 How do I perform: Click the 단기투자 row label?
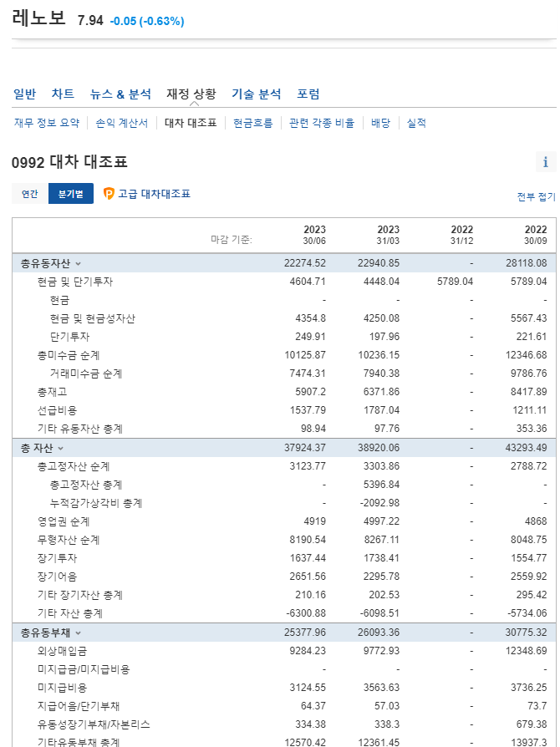(x=69, y=337)
